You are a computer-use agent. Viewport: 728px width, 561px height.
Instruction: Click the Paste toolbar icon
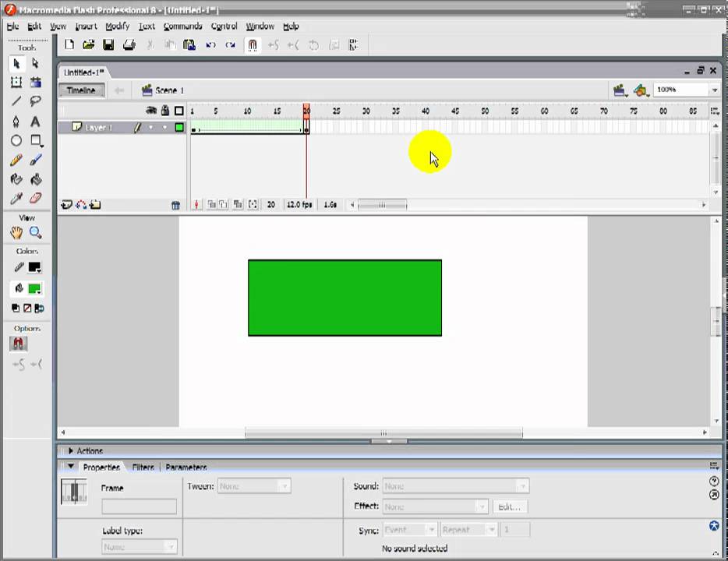tap(189, 44)
